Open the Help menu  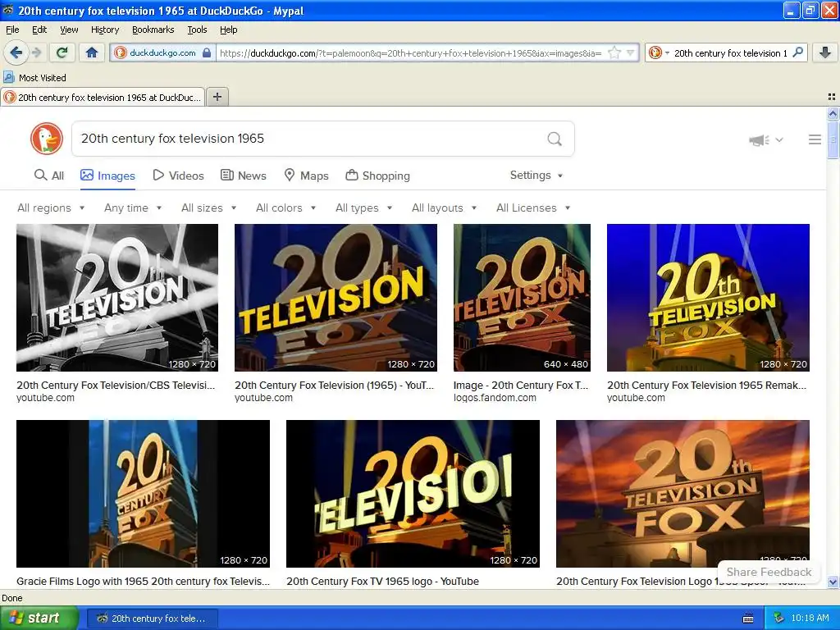(228, 30)
